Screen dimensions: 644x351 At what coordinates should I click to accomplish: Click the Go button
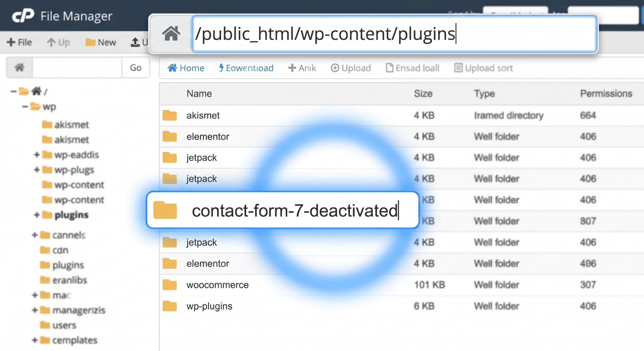click(x=136, y=67)
